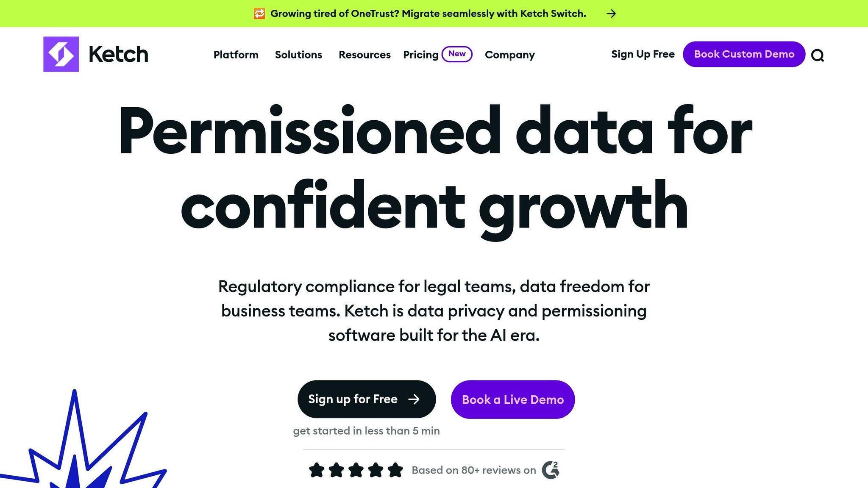Viewport: 868px width, 488px height.
Task: Click the OneTrust migration banner text
Action: [x=428, y=14]
